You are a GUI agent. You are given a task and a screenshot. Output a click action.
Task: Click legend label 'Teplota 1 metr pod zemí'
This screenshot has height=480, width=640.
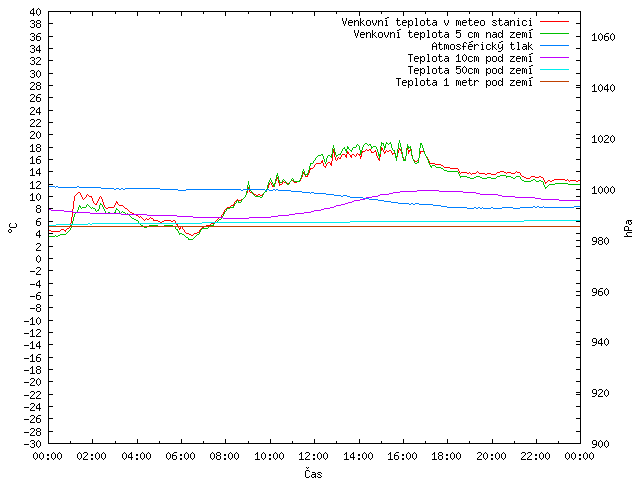pyautogui.click(x=464, y=82)
